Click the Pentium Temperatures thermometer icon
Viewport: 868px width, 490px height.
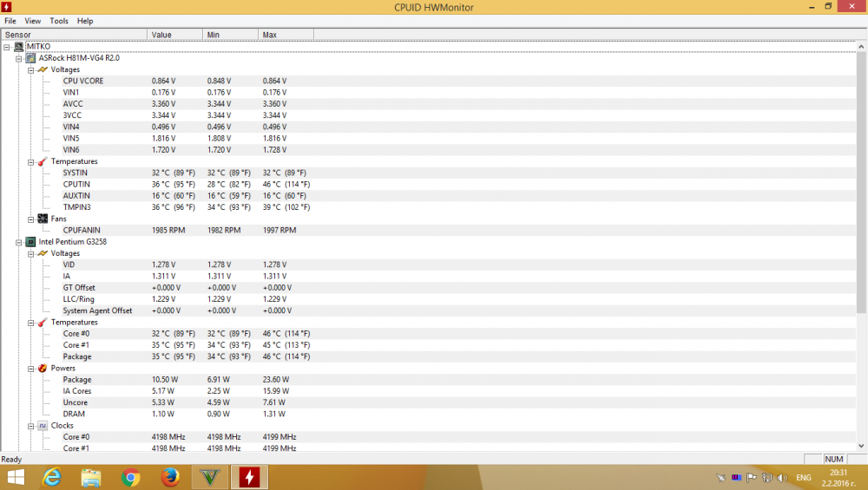[x=43, y=323]
